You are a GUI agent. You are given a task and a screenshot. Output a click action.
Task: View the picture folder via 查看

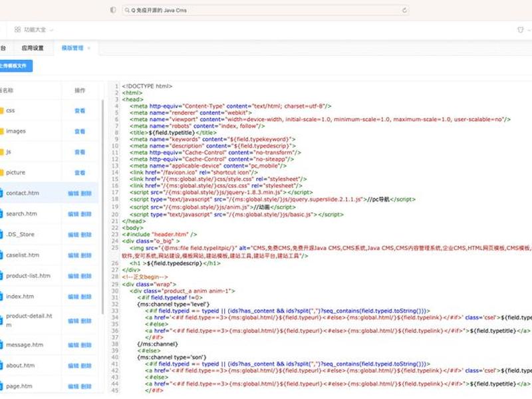click(80, 173)
